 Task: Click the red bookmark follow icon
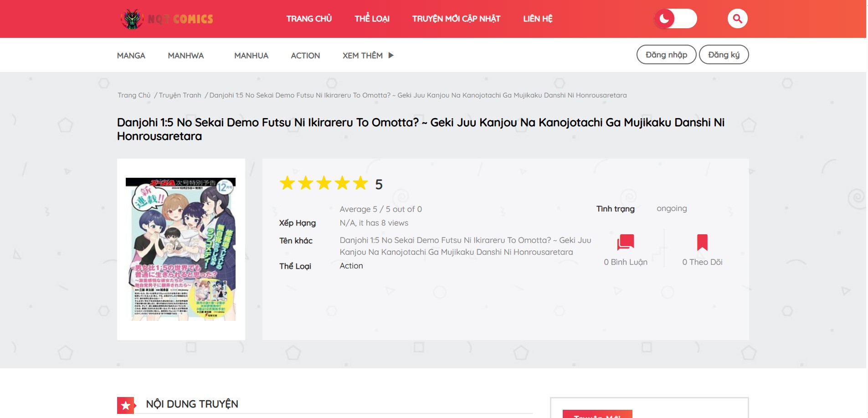(x=702, y=242)
